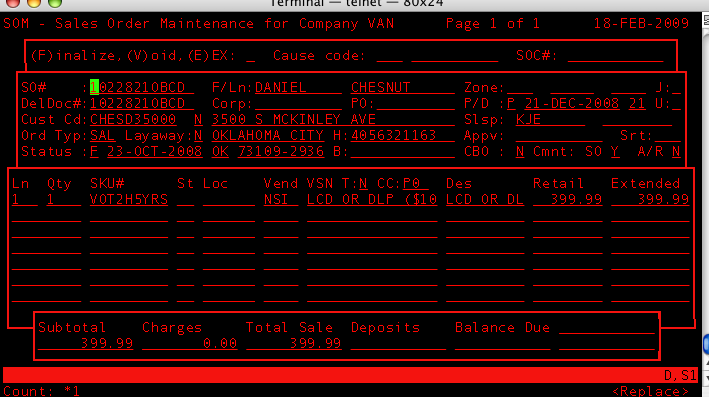Click the Subtotal amount 399.99

(85, 343)
